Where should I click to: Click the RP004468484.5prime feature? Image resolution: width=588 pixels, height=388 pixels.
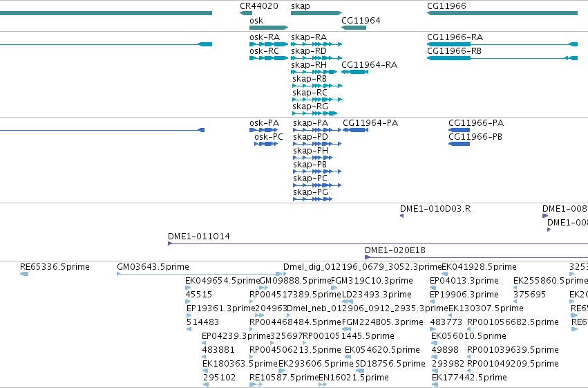click(252, 329)
